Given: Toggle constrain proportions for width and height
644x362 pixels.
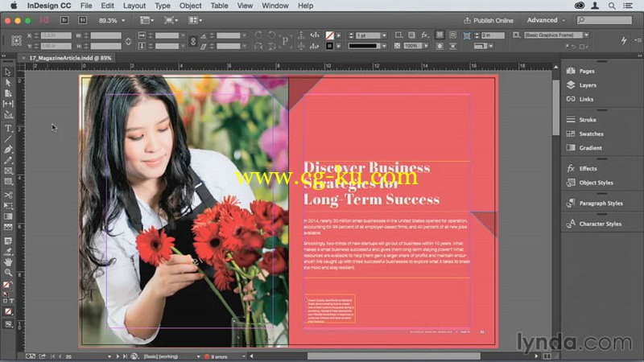Looking at the screenshot, I should (128, 41).
